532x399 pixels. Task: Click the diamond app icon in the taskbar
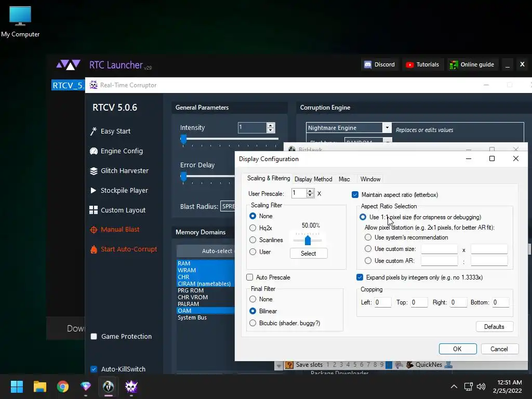[86, 387]
